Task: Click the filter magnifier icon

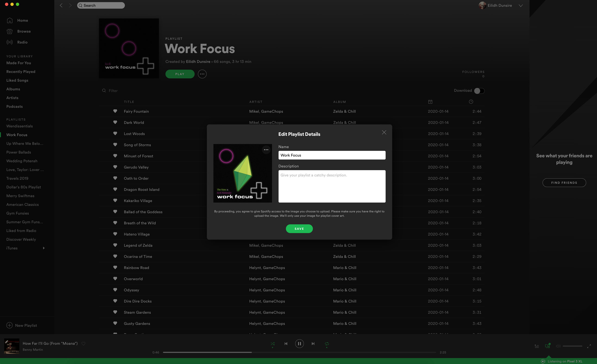Action: [x=104, y=91]
